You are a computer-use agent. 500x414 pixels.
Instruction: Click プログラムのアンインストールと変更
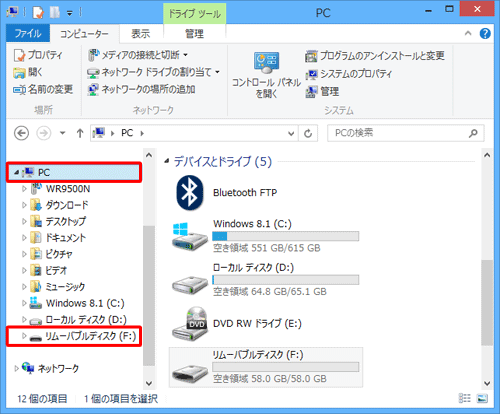tap(375, 56)
